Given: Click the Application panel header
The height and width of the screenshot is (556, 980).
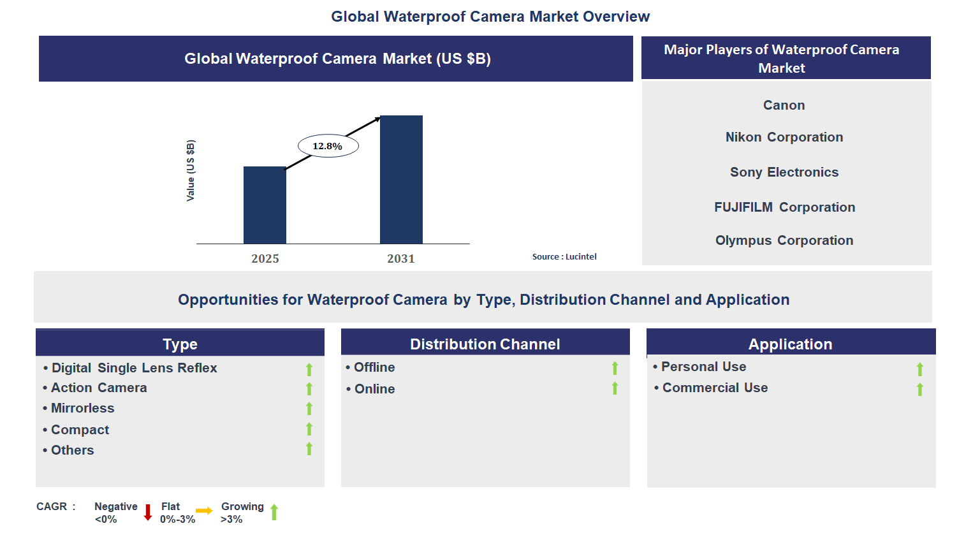Looking at the screenshot, I should pyautogui.click(x=791, y=344).
